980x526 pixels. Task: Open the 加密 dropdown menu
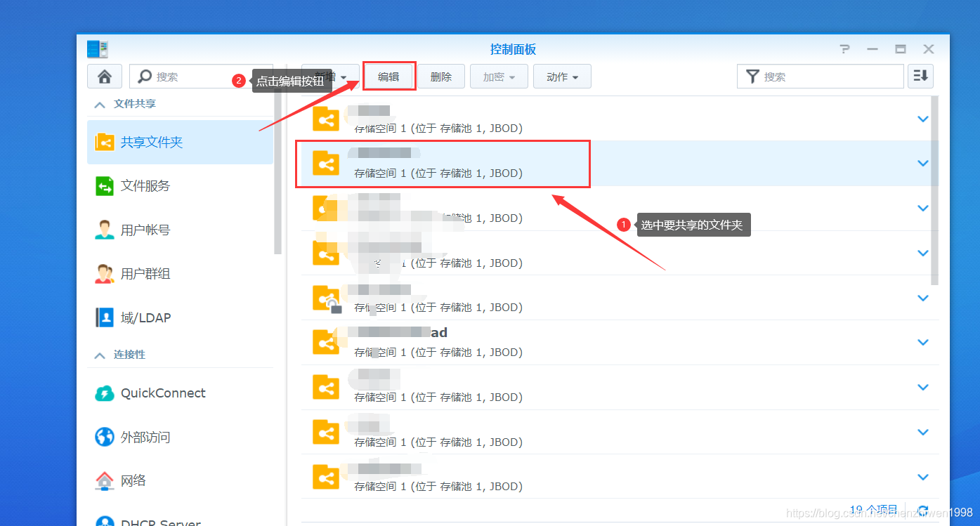[x=499, y=77]
